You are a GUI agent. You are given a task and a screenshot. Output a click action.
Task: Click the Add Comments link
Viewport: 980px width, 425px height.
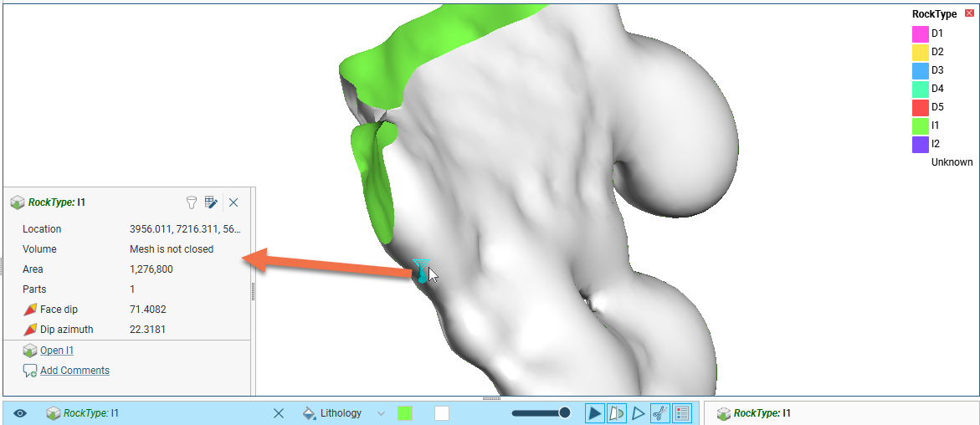tap(74, 371)
